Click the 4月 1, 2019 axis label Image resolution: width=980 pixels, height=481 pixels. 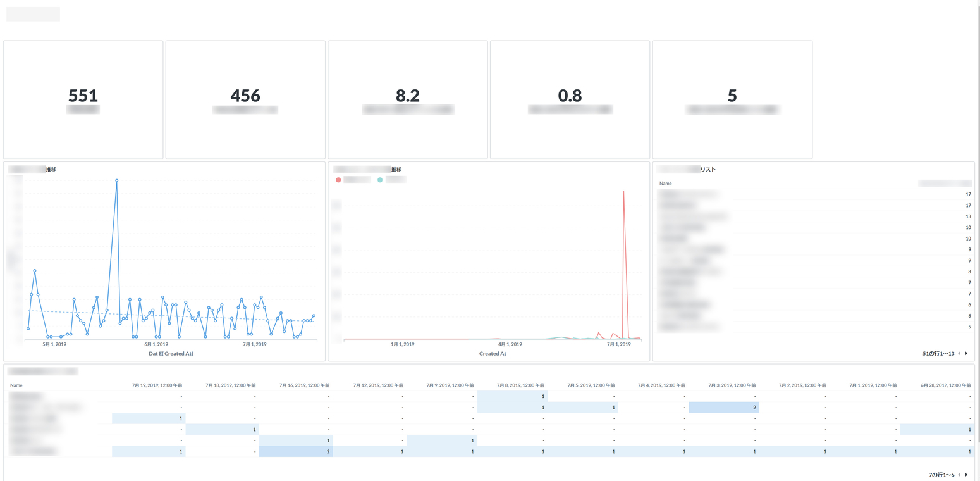tap(510, 344)
